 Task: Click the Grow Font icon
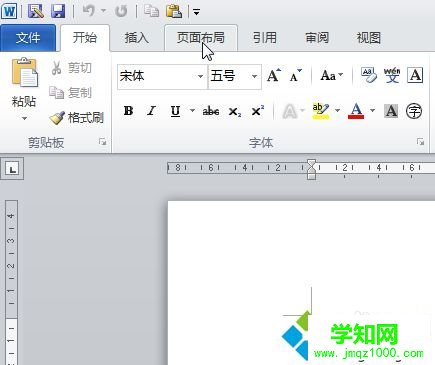coord(274,76)
